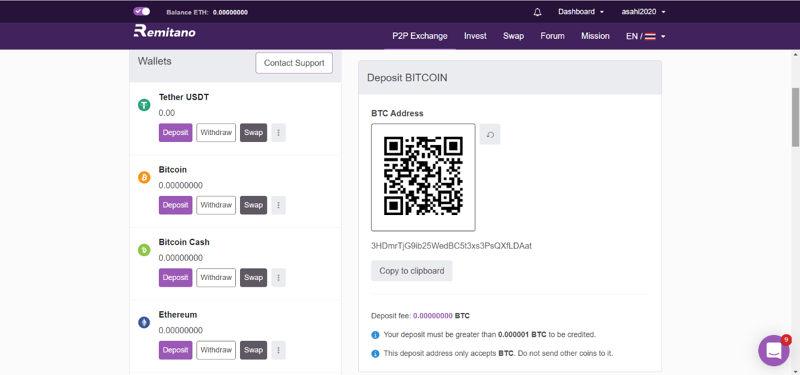Click the Remitano logo

(x=164, y=32)
